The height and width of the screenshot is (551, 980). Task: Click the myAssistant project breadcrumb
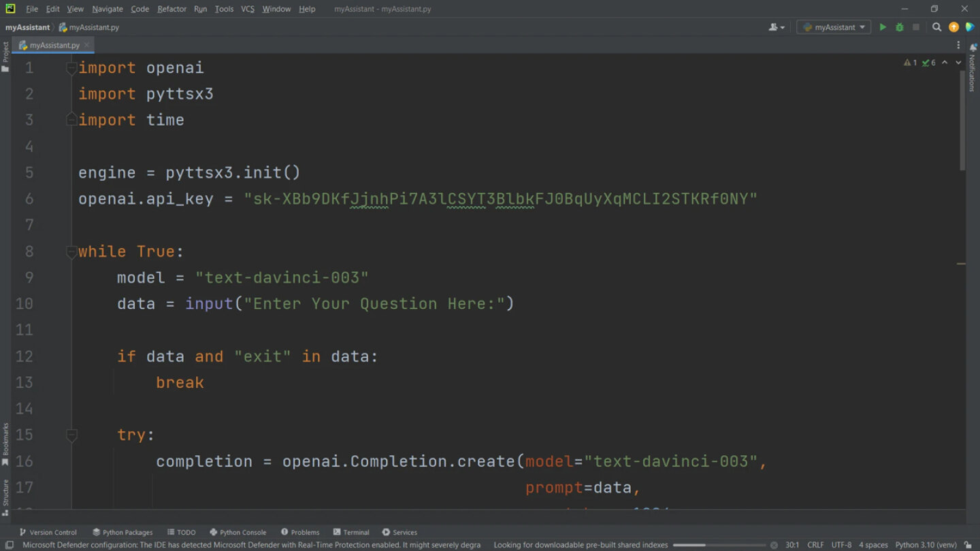pyautogui.click(x=27, y=27)
